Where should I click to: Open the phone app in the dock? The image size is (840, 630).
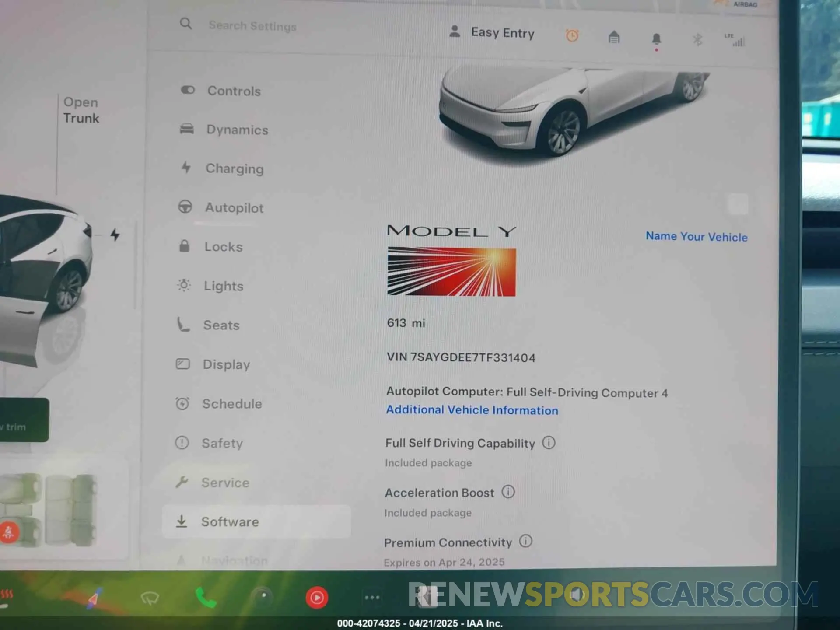205,598
